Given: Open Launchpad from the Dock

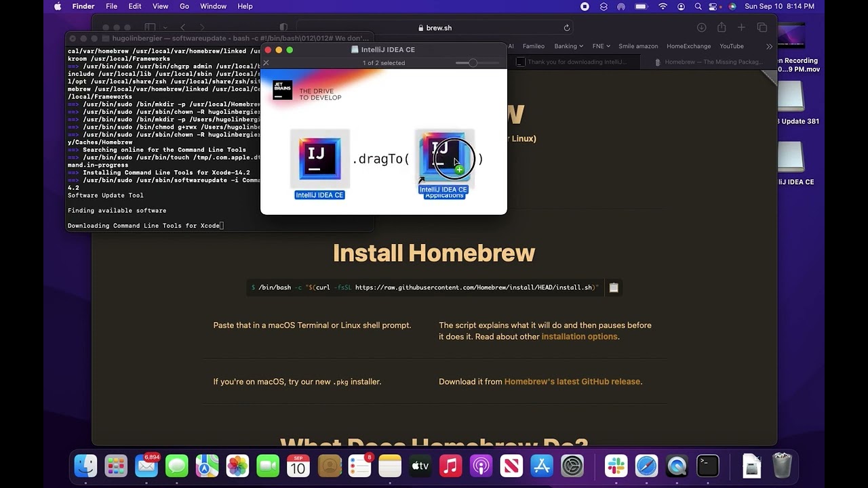Looking at the screenshot, I should (x=116, y=466).
